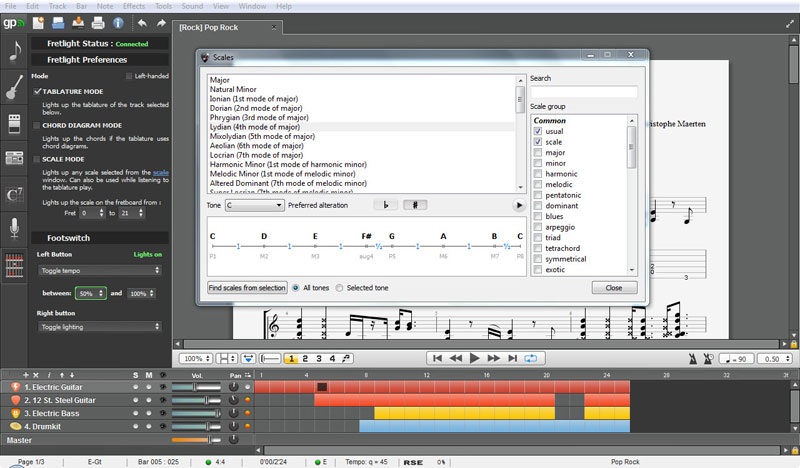Open the File menu

coord(10,6)
